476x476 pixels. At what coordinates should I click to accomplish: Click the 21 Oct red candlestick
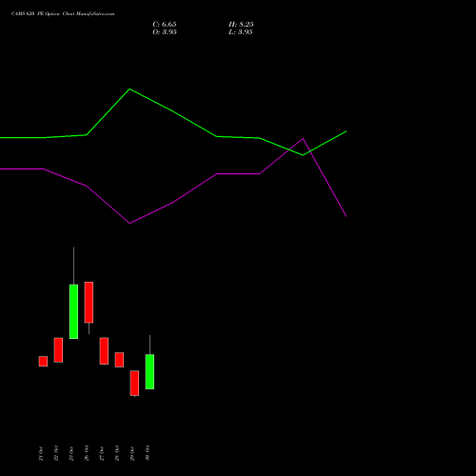43,361
